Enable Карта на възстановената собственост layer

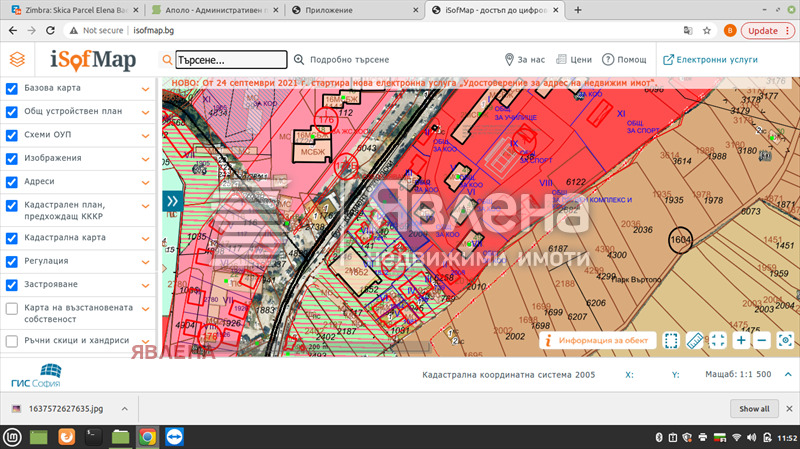(x=12, y=309)
